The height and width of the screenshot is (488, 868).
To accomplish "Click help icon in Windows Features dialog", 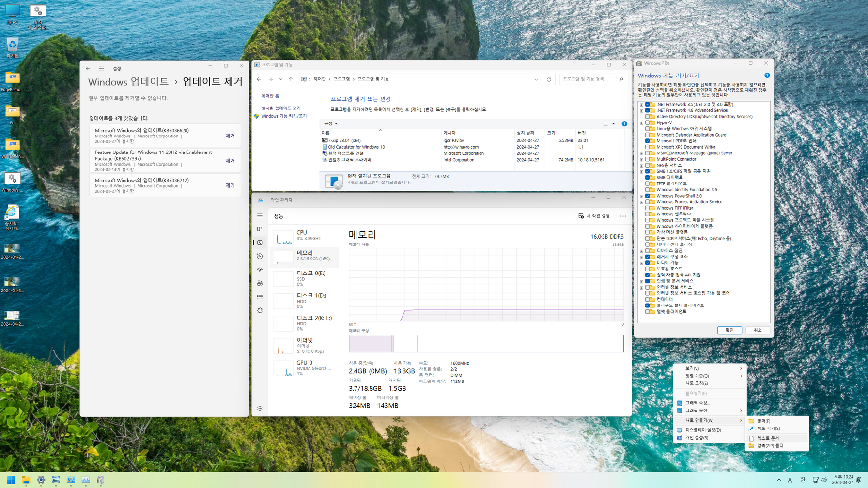I will point(767,76).
